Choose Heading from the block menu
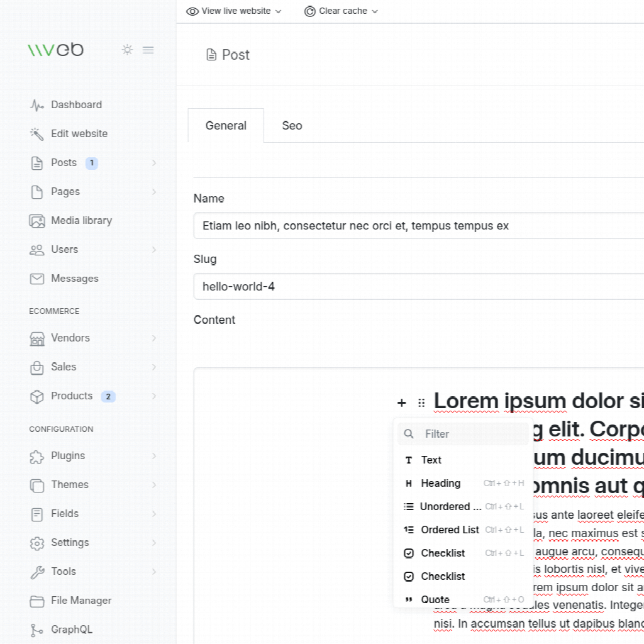The image size is (644, 644). tap(440, 484)
